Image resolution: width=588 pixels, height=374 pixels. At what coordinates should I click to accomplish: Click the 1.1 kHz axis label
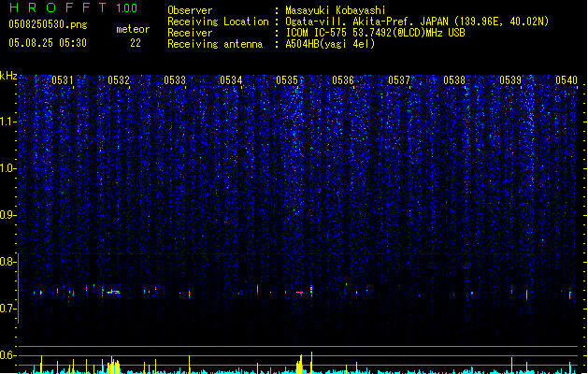pos(7,122)
